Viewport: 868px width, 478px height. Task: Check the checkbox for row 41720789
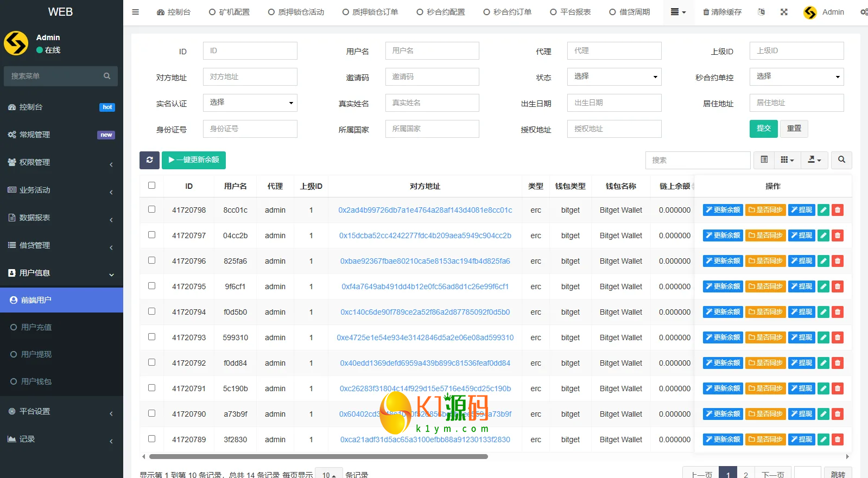click(151, 439)
